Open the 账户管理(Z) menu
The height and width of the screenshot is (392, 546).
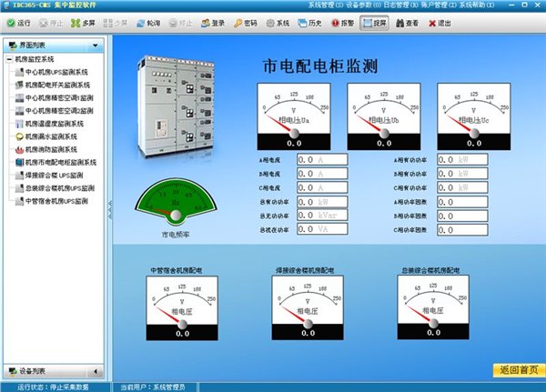439,5
